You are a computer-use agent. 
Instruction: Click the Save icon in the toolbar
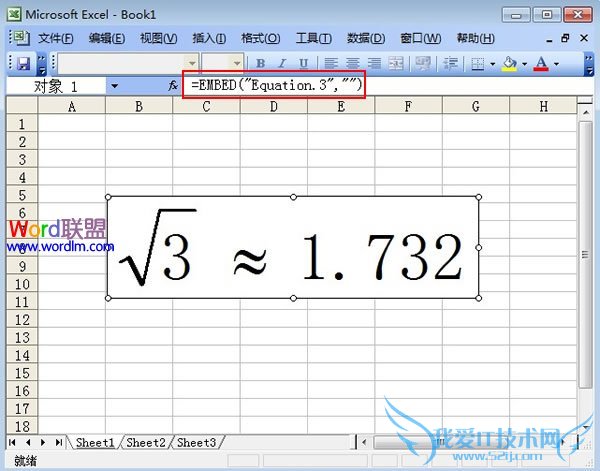point(21,63)
